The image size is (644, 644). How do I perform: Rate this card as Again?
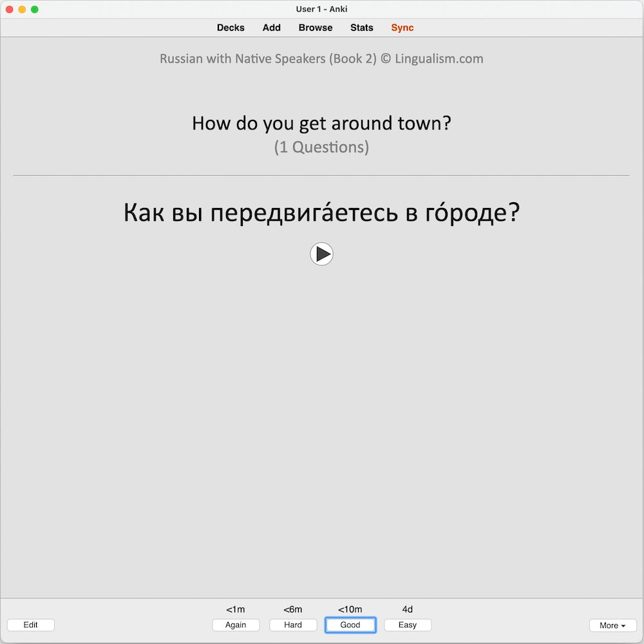(236, 625)
